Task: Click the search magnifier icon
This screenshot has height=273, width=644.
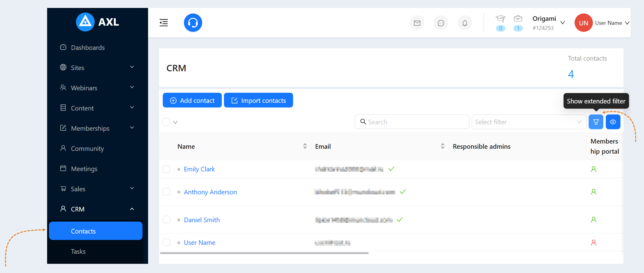Action: click(363, 122)
